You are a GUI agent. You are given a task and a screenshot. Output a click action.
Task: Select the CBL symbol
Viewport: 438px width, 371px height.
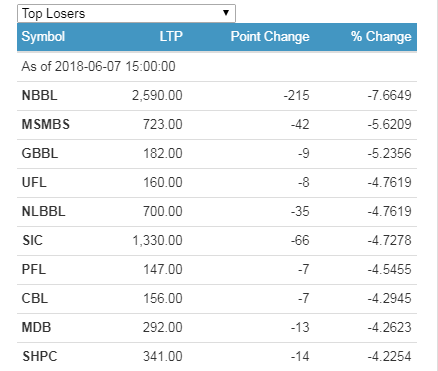pos(35,298)
